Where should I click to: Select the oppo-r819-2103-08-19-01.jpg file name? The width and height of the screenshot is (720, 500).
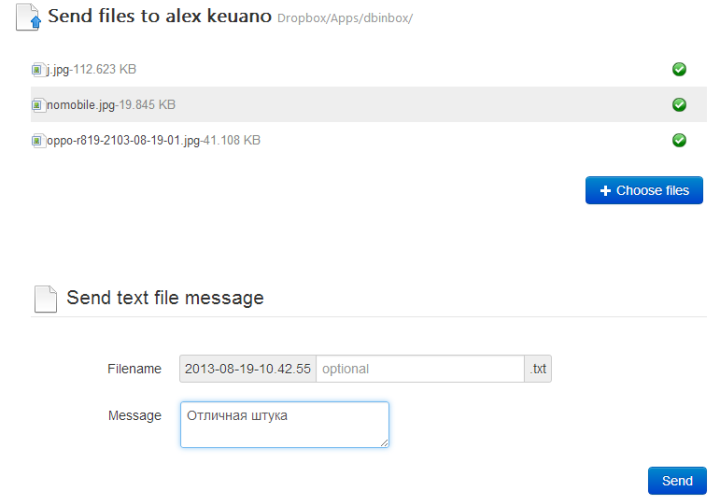point(122,141)
